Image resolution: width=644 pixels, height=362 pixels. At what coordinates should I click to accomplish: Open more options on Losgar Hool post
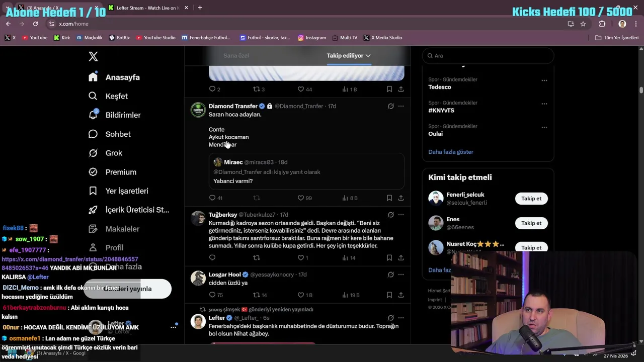(401, 275)
